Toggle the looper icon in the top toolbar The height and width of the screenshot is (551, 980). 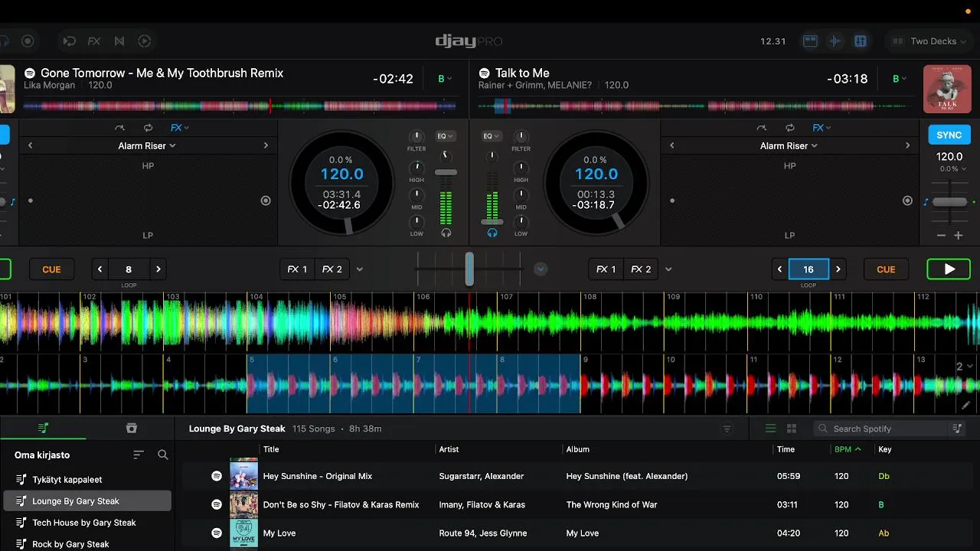tap(69, 41)
